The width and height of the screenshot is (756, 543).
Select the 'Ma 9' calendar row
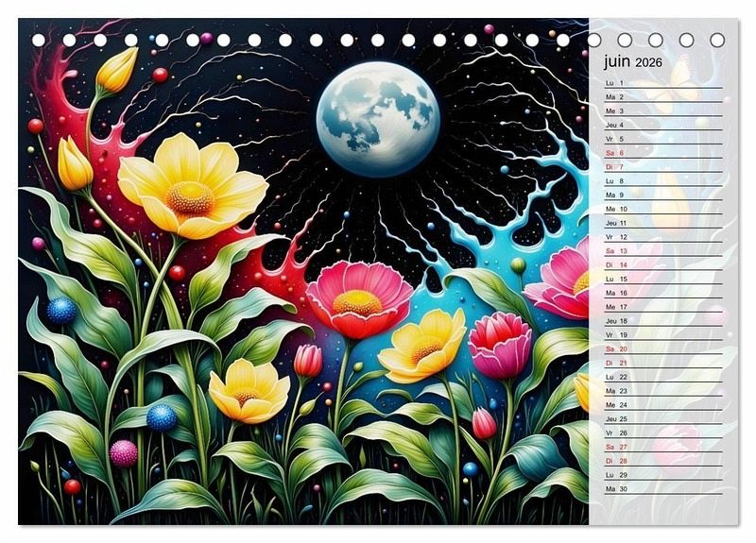(664, 195)
